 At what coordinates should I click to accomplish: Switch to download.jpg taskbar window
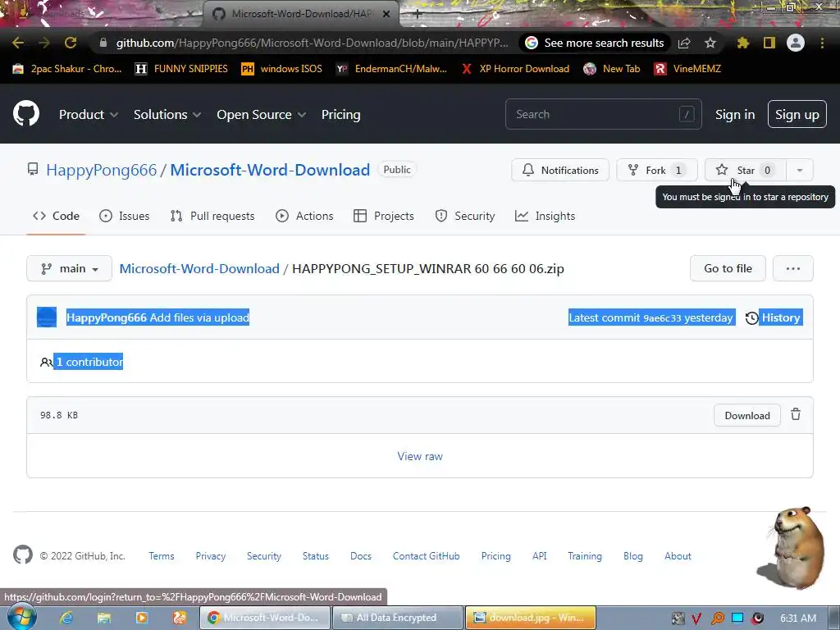531,618
